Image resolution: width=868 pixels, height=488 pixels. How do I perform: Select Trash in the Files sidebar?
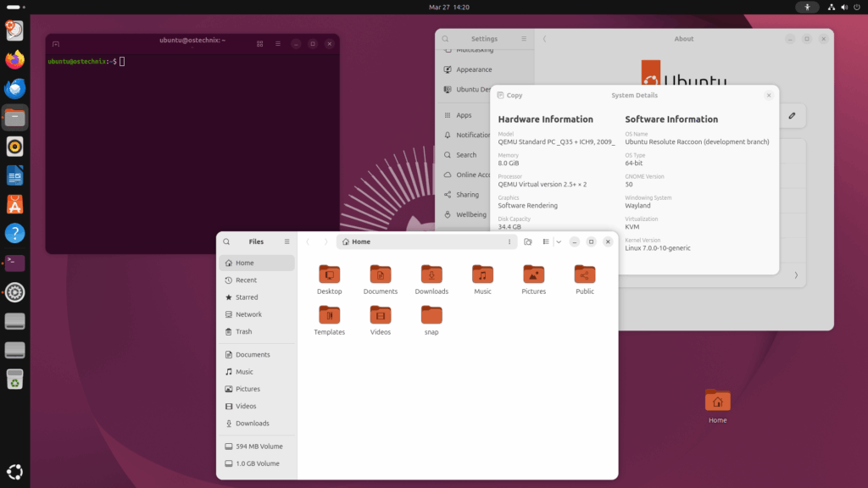(257, 331)
